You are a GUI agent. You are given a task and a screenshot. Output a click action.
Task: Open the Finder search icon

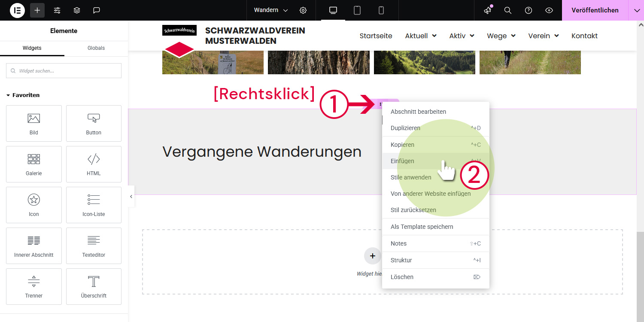click(x=508, y=10)
